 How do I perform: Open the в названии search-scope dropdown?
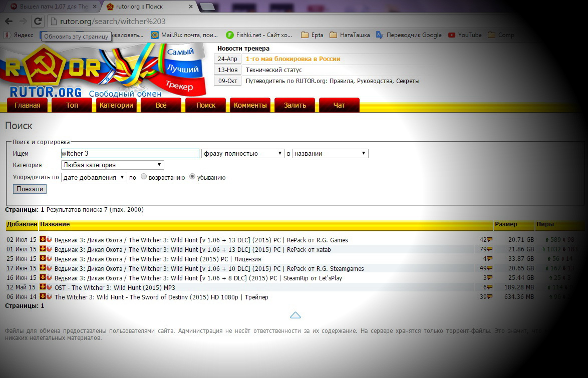point(330,153)
